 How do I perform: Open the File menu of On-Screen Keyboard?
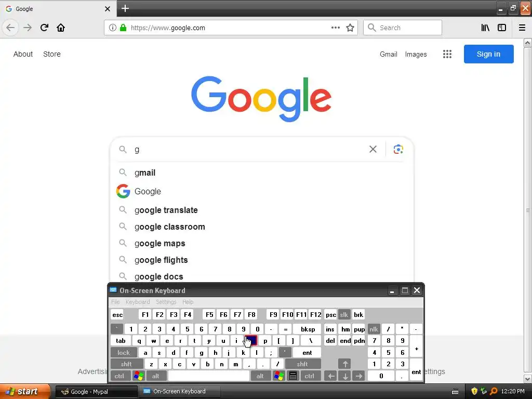(x=115, y=302)
